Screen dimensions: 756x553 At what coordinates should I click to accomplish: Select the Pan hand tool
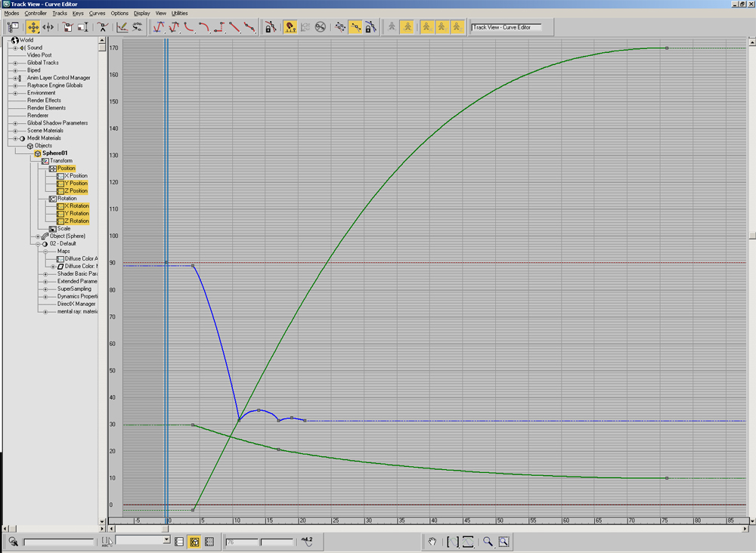pyautogui.click(x=432, y=542)
